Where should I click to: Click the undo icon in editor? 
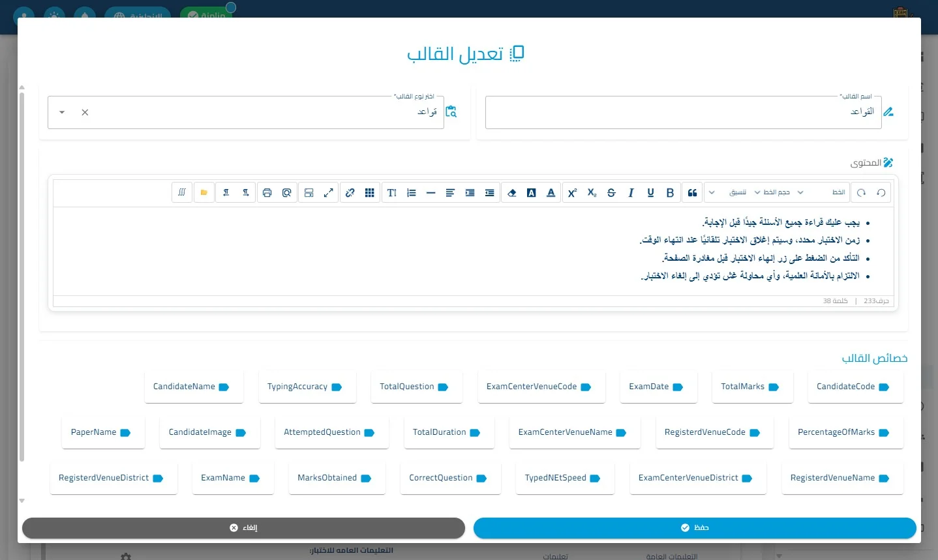click(881, 193)
